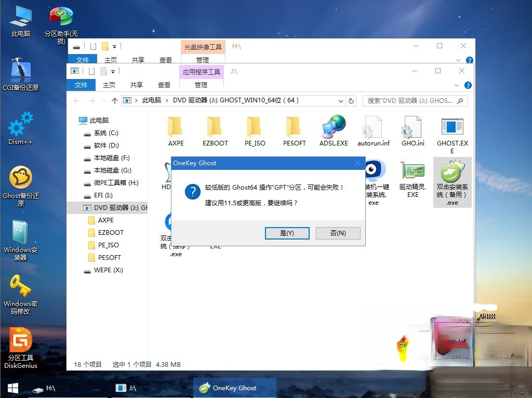Expand the ribbon in H:\ window
The height and width of the screenshot is (398, 532).
coord(458,60)
